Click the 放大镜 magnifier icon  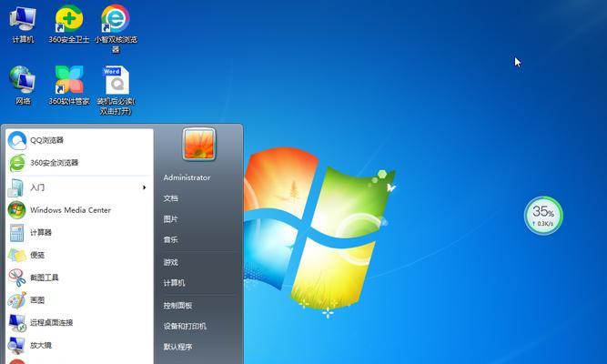tap(16, 345)
